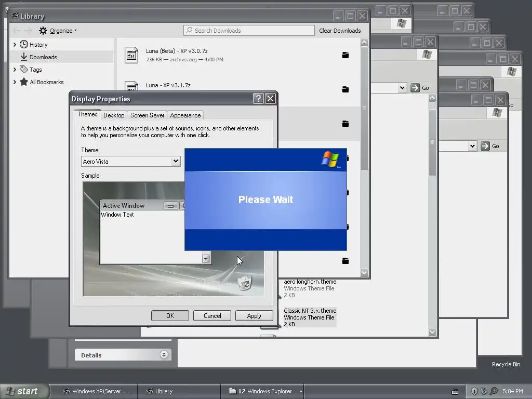Open containing folder for Luna (Beta) download
The height and width of the screenshot is (399, 532).
tap(345, 55)
